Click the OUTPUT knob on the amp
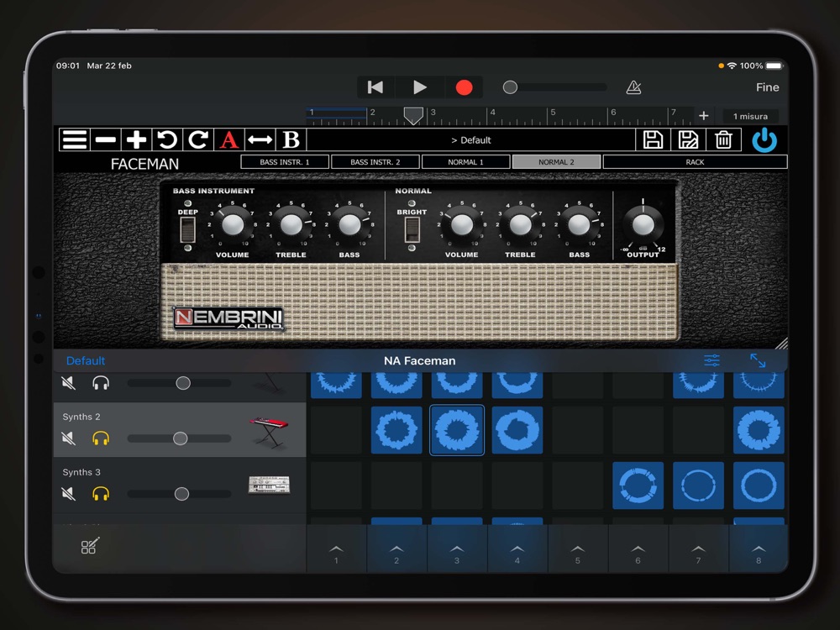840x630 pixels. [x=643, y=225]
